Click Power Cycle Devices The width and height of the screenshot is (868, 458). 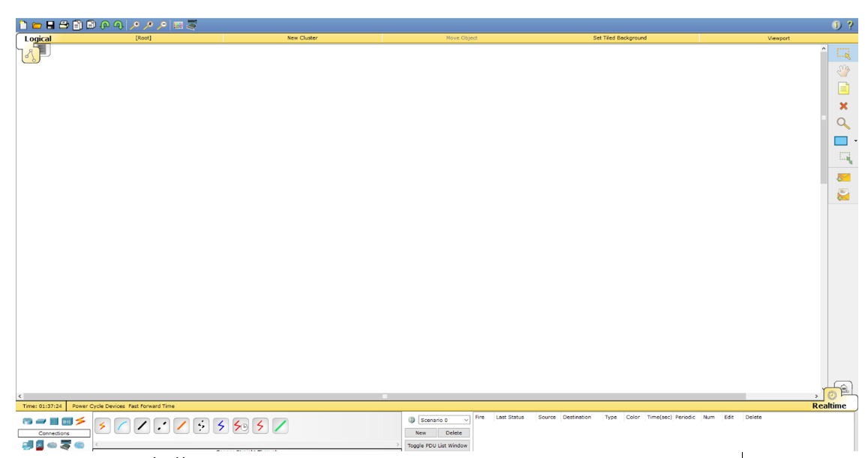[98, 406]
